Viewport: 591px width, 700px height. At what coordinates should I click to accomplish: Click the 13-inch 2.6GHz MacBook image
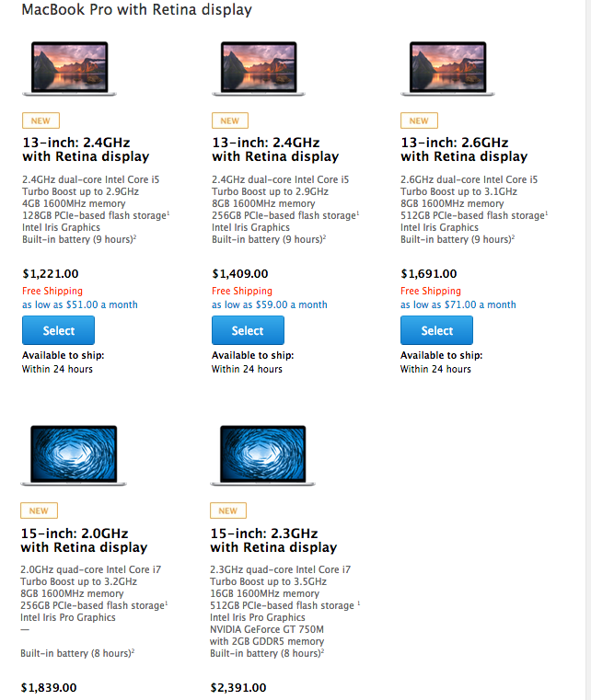click(x=447, y=68)
